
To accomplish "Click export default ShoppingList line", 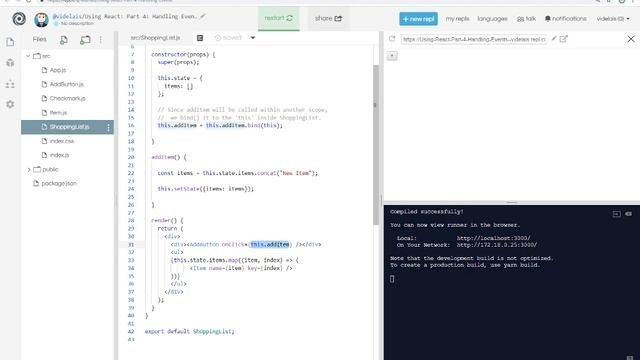I will click(189, 331).
